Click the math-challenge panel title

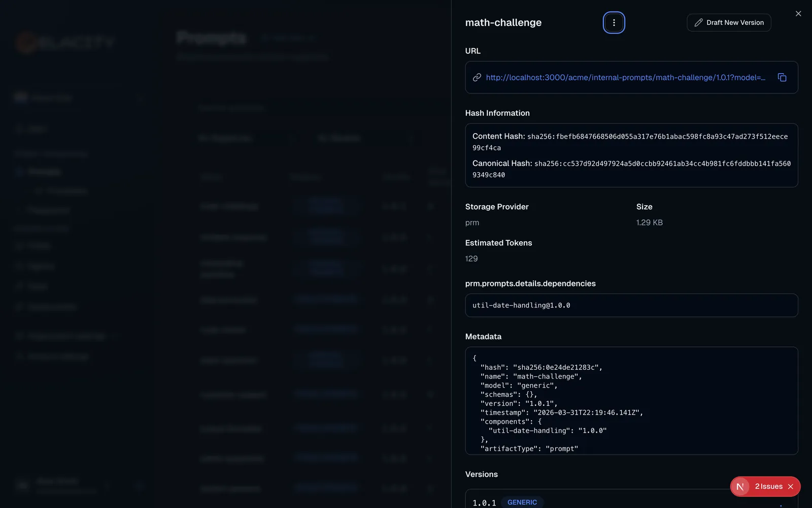coord(503,22)
